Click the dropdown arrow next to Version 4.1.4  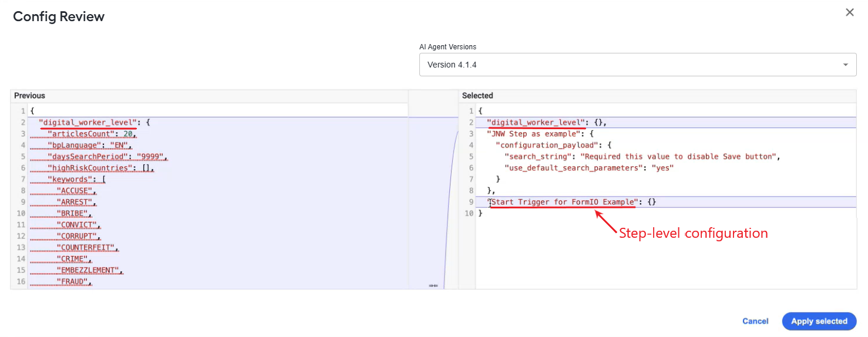[846, 65]
